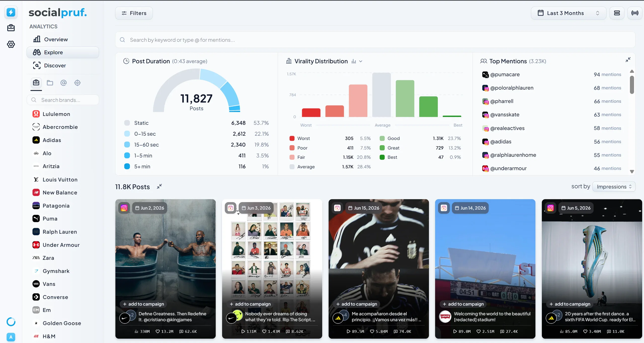The width and height of the screenshot is (644, 343).
Task: Open settings gear in left rail
Action: pos(11,44)
